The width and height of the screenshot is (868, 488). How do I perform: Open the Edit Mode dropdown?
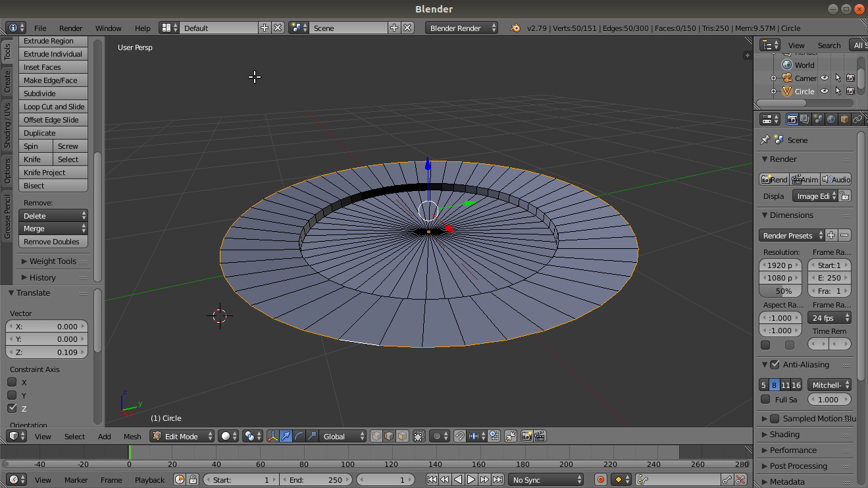tap(182, 436)
